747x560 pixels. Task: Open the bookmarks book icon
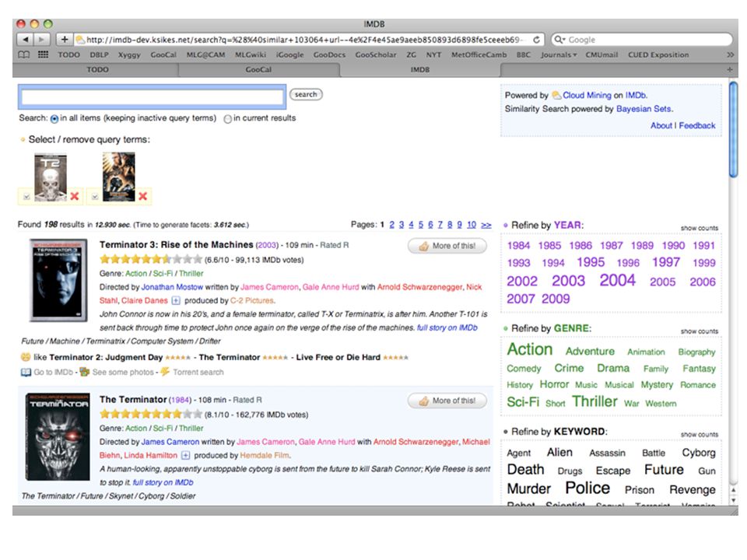[24, 54]
